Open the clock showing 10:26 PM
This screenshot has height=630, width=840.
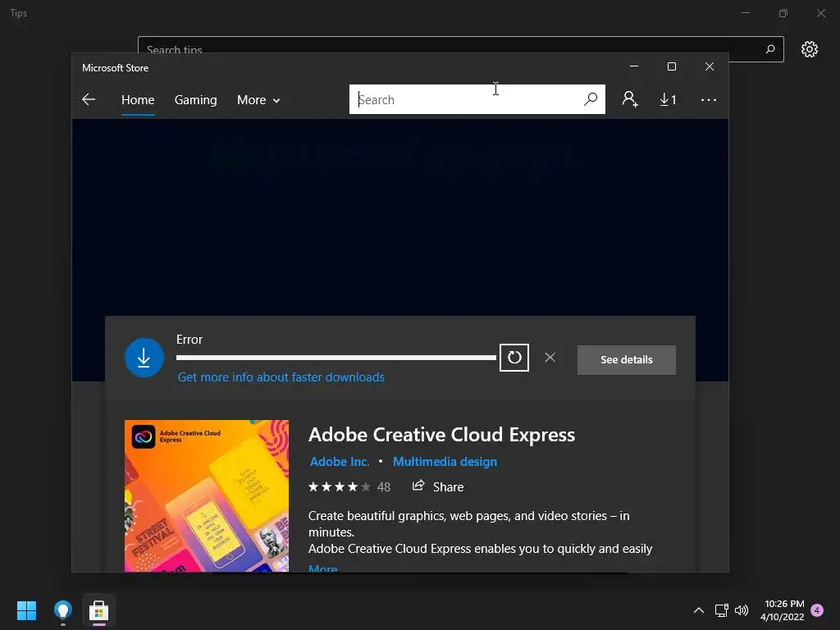[x=783, y=609]
